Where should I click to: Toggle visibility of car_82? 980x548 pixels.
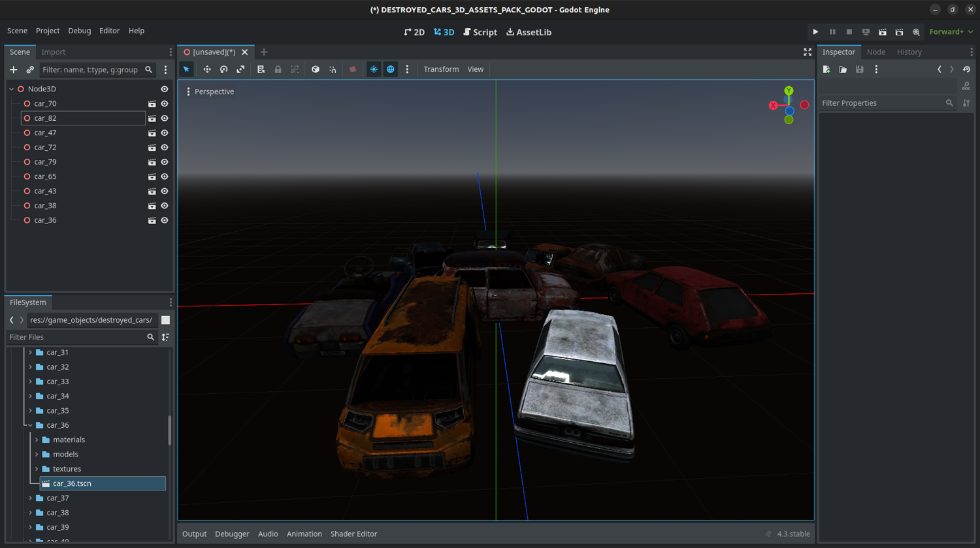pyautogui.click(x=165, y=118)
